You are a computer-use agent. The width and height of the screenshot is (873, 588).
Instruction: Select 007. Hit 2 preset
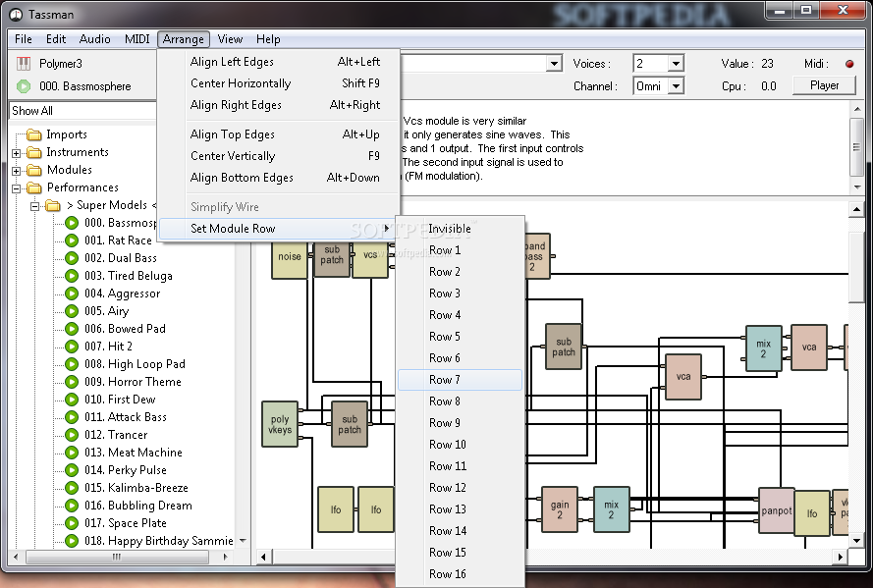click(108, 347)
